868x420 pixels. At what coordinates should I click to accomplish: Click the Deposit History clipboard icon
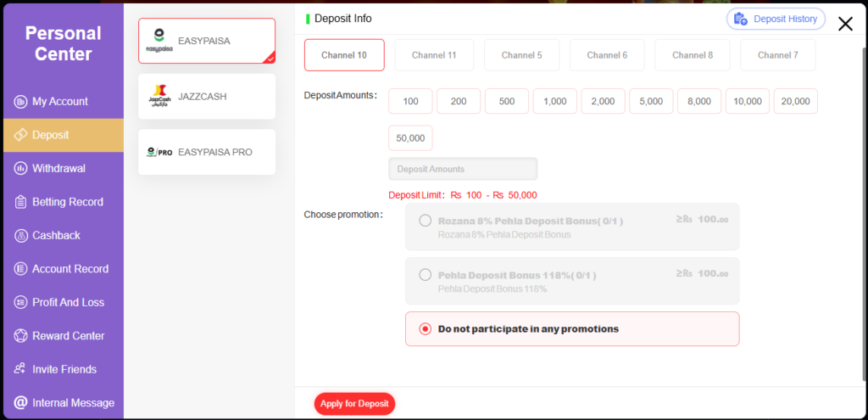tap(741, 19)
